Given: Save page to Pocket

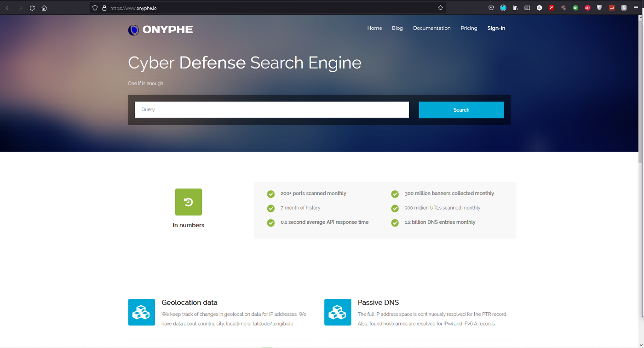Looking at the screenshot, I should pos(491,8).
